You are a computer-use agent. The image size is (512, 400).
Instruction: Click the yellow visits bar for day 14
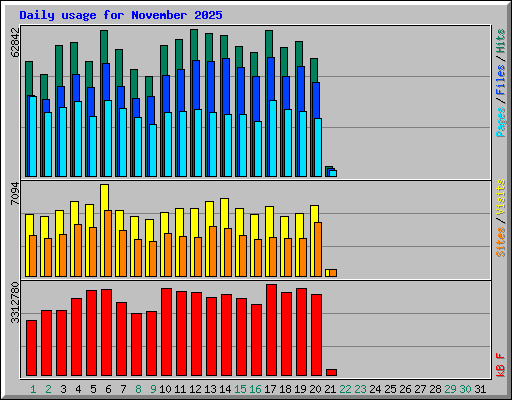(x=224, y=213)
